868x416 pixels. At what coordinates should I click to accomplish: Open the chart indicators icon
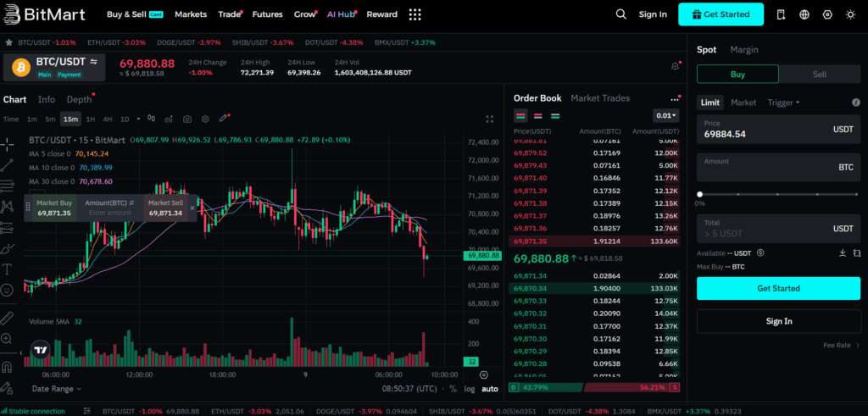(169, 119)
